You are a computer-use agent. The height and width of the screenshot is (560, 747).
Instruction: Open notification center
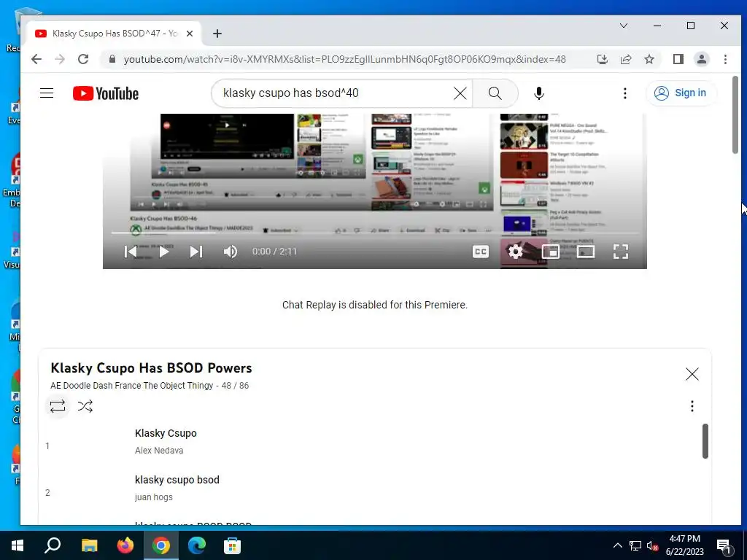pyautogui.click(x=724, y=546)
